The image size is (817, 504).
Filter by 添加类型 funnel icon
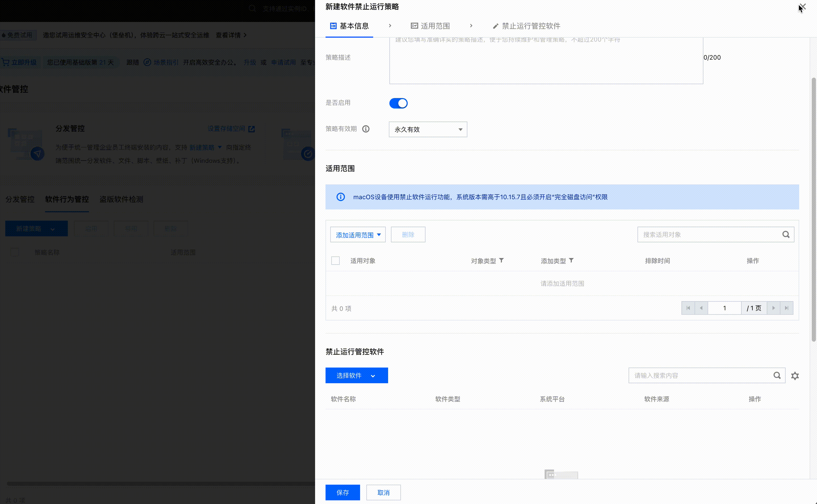[571, 260]
